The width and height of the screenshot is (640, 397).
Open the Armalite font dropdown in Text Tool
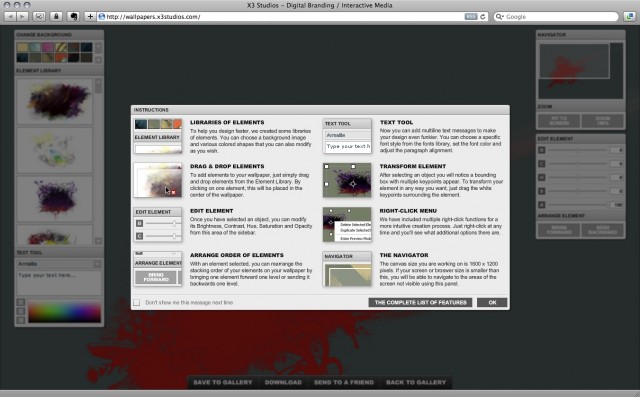pos(97,264)
